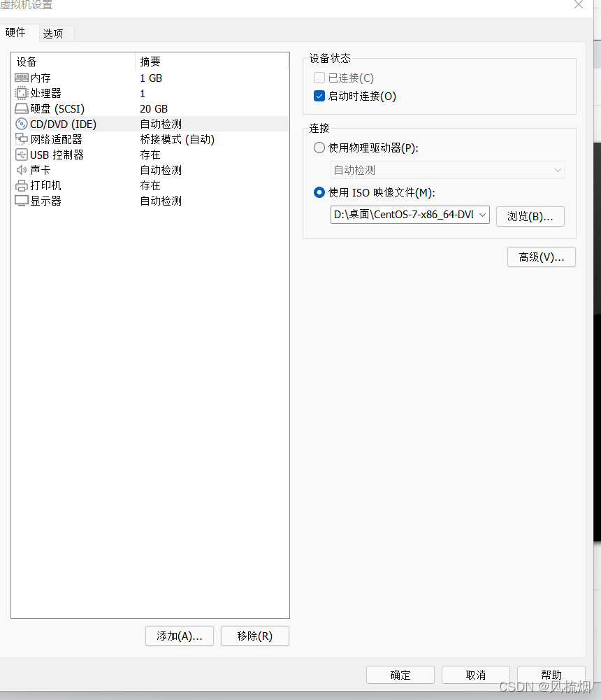The height and width of the screenshot is (700, 601).
Task: Click the 桥接模式 (自动) summary value
Action: [x=177, y=140]
